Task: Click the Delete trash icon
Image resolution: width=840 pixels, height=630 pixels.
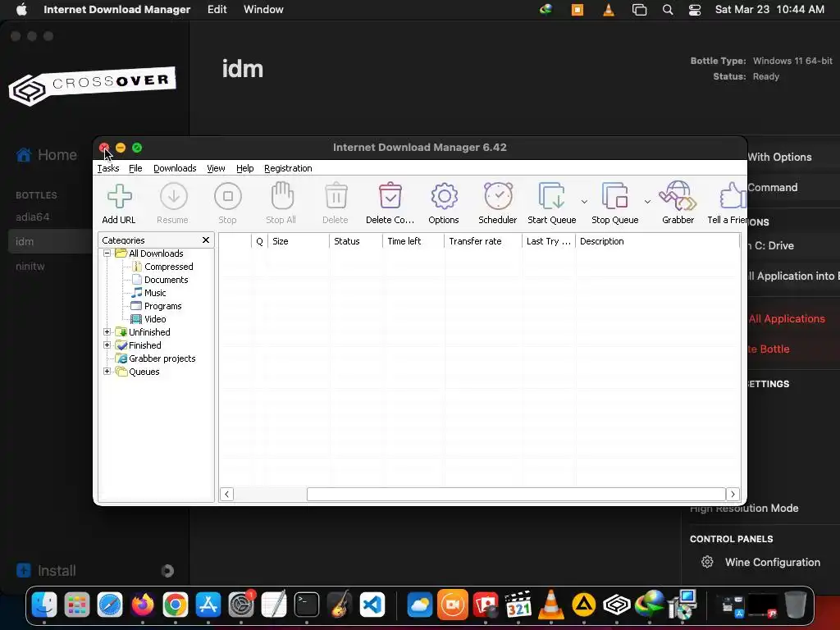Action: pos(336,195)
